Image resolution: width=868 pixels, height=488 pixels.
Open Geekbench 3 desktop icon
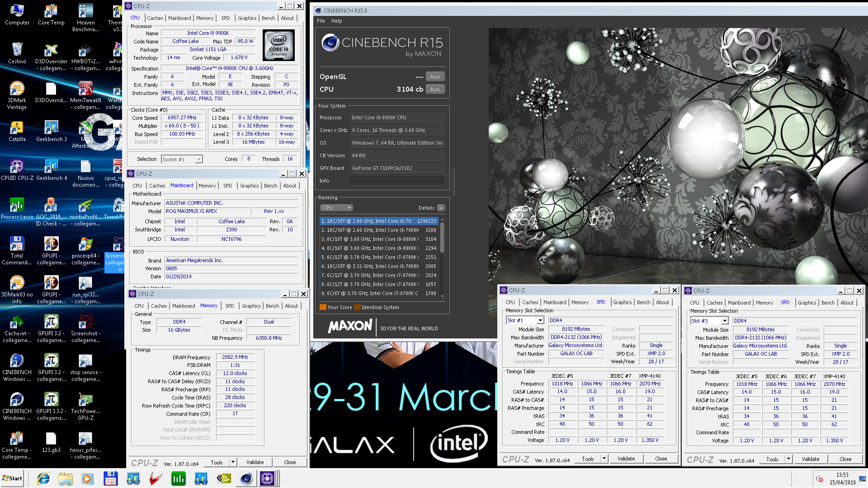point(51,131)
